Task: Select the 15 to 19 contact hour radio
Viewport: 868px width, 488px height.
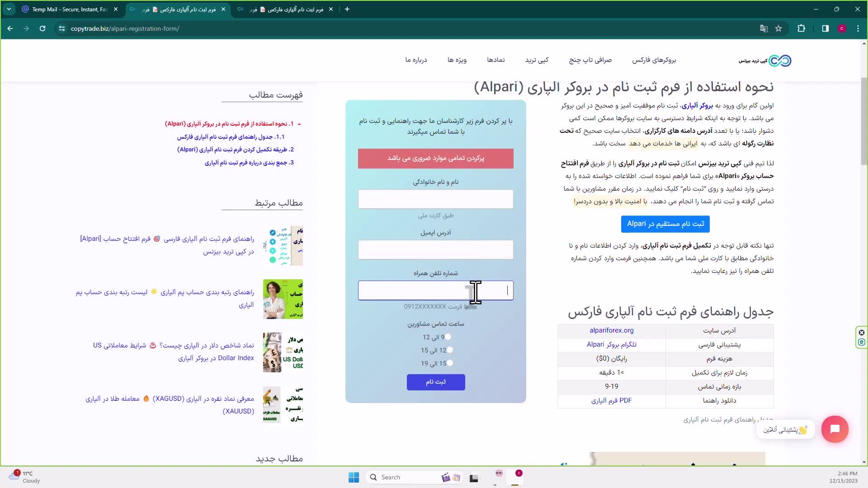Action: (450, 363)
